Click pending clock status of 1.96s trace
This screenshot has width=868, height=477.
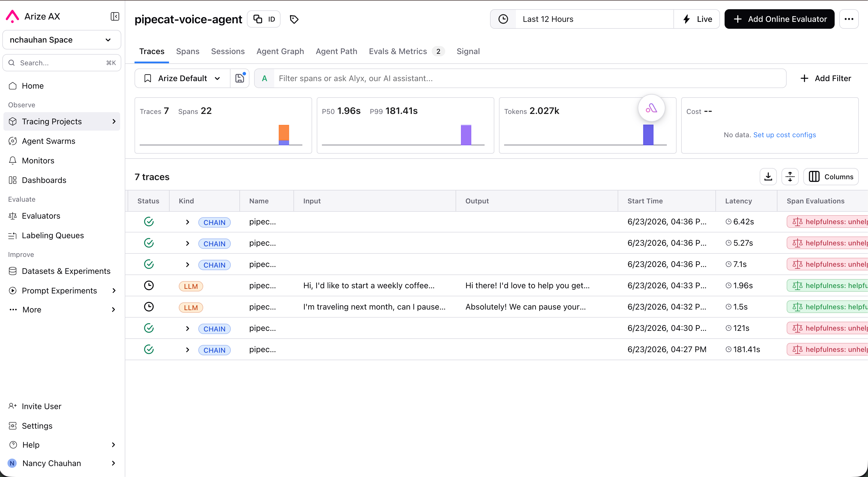tap(149, 285)
